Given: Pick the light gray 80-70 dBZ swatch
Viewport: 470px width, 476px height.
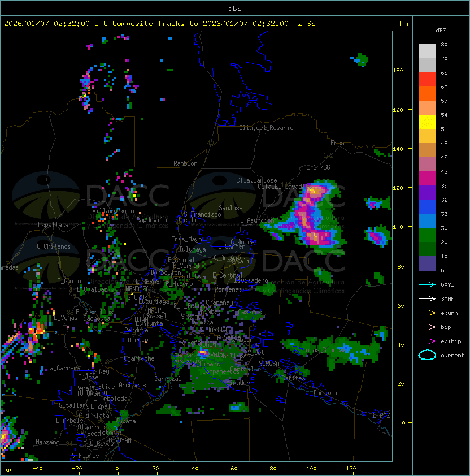Looking at the screenshot, I should [427, 51].
